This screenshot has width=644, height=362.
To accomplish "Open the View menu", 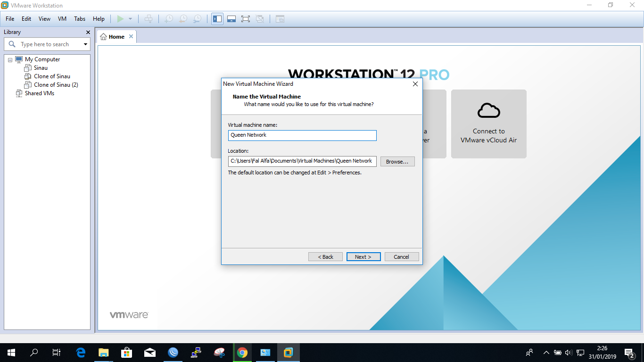I will pyautogui.click(x=44, y=19).
